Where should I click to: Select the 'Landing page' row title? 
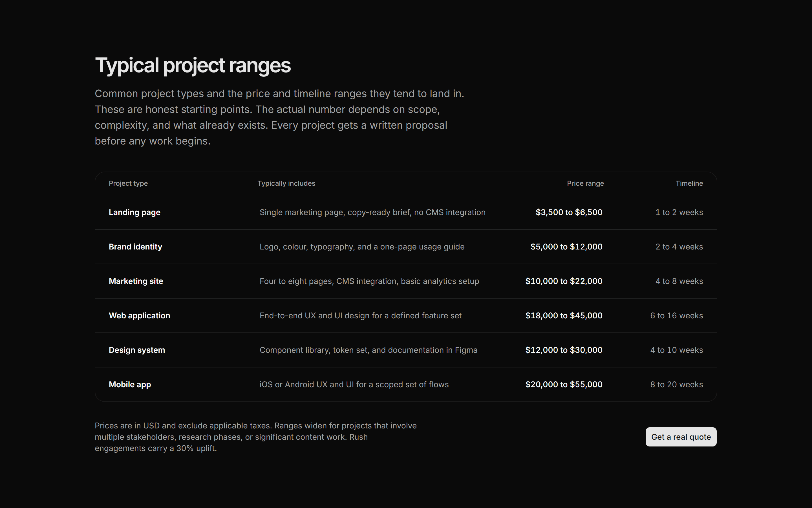[134, 212]
